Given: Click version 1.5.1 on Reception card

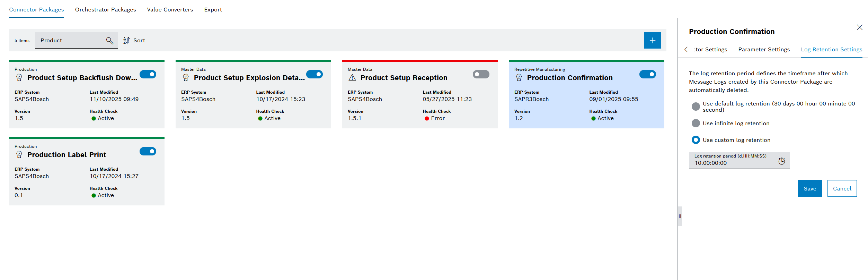Looking at the screenshot, I should 354,118.
